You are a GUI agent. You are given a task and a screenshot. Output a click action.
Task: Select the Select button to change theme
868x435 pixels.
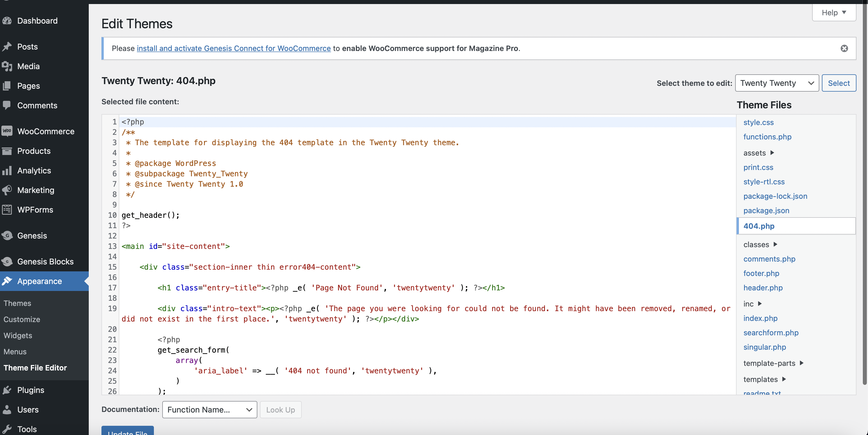click(838, 83)
